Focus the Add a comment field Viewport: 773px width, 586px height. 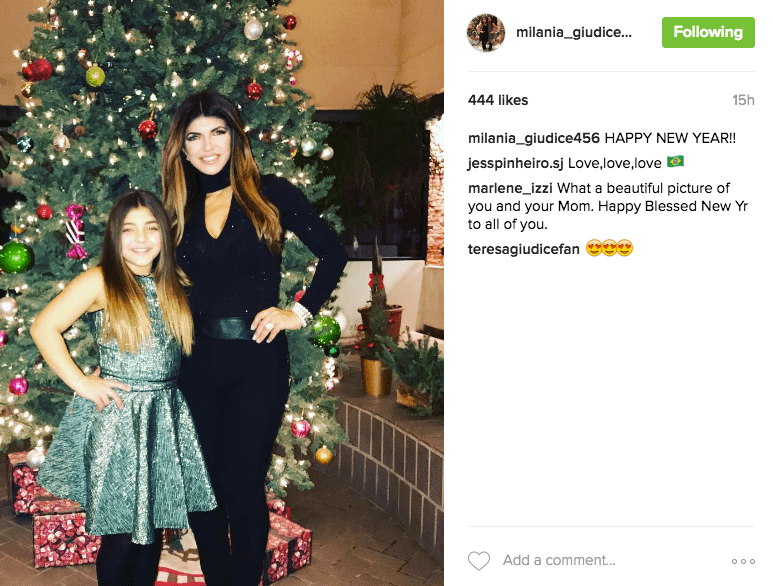(559, 560)
